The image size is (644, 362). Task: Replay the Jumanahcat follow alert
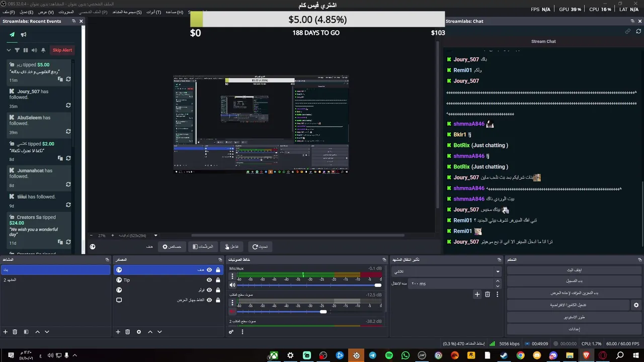coord(68,185)
